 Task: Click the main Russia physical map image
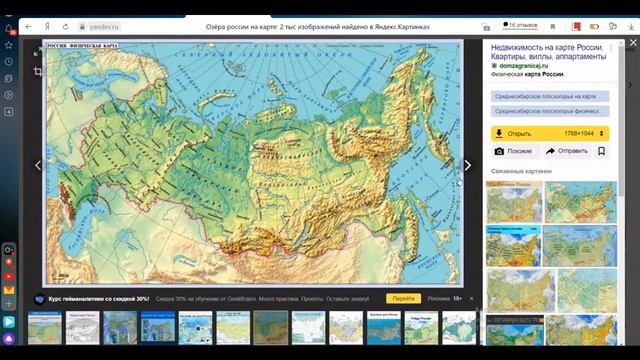253,163
